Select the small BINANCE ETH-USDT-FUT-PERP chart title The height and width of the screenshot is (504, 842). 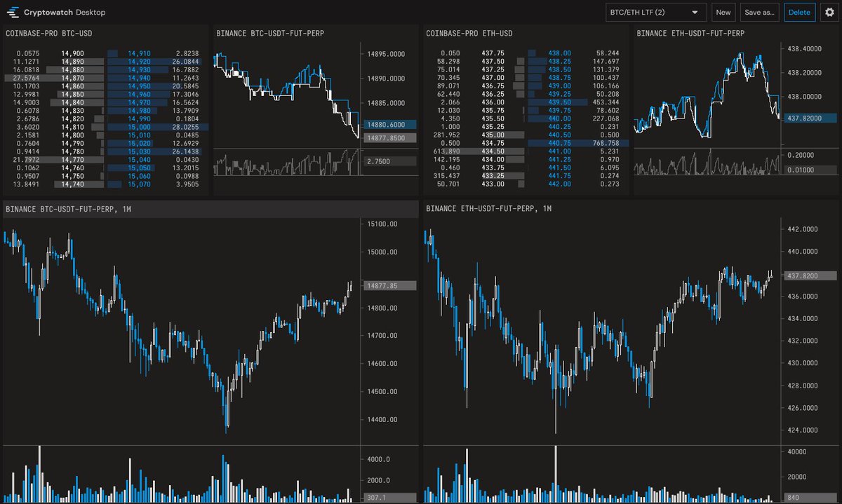[690, 33]
